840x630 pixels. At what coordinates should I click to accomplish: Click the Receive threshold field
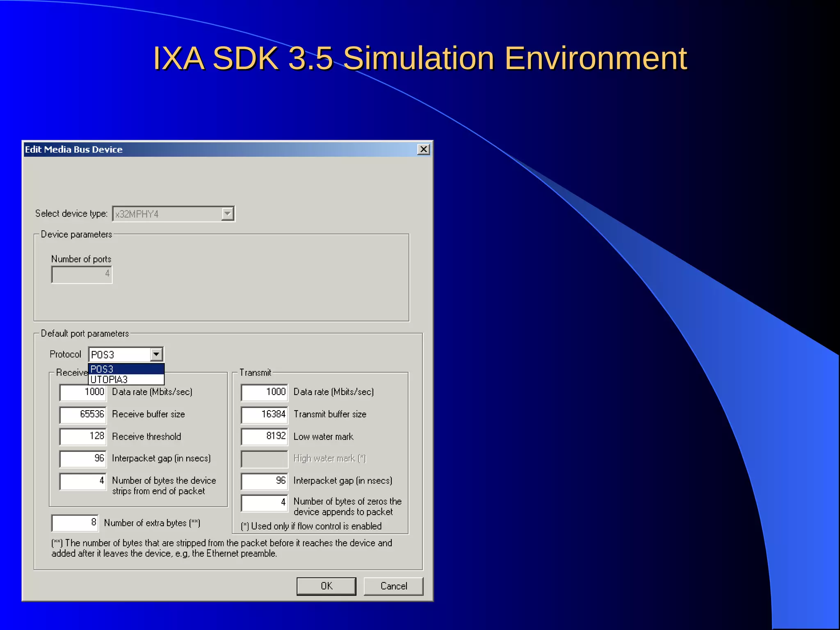pyautogui.click(x=83, y=436)
